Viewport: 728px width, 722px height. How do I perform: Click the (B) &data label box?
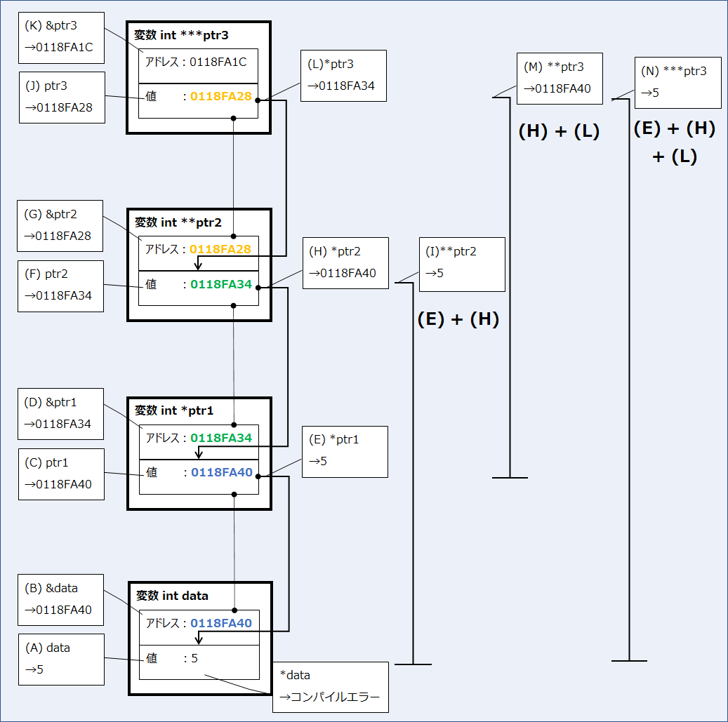tap(61, 600)
